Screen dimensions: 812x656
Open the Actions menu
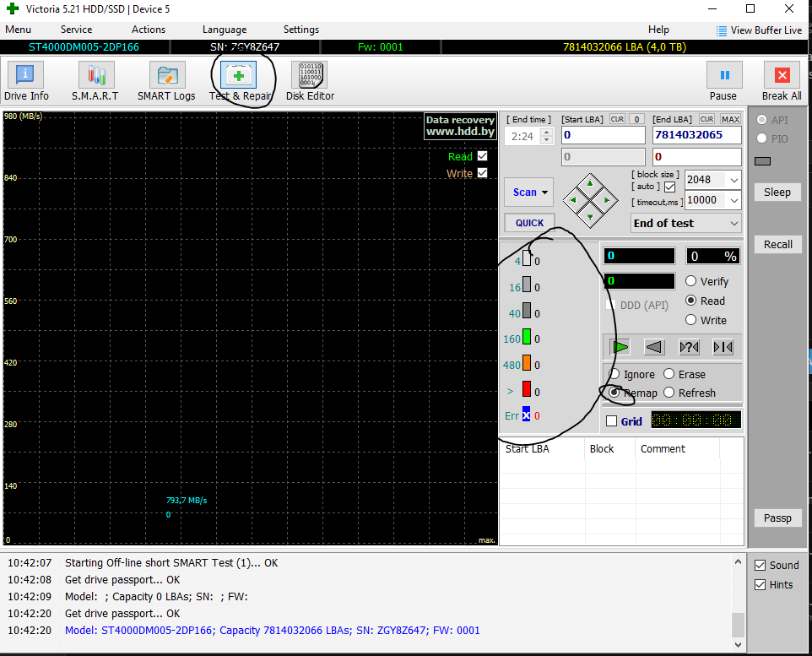coord(148,30)
